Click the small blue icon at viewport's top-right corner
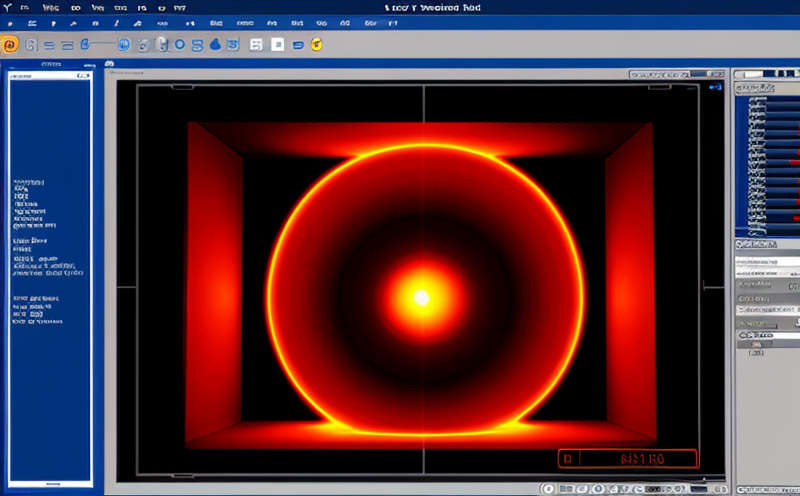Screen dimensions: 800x496 coord(714,89)
